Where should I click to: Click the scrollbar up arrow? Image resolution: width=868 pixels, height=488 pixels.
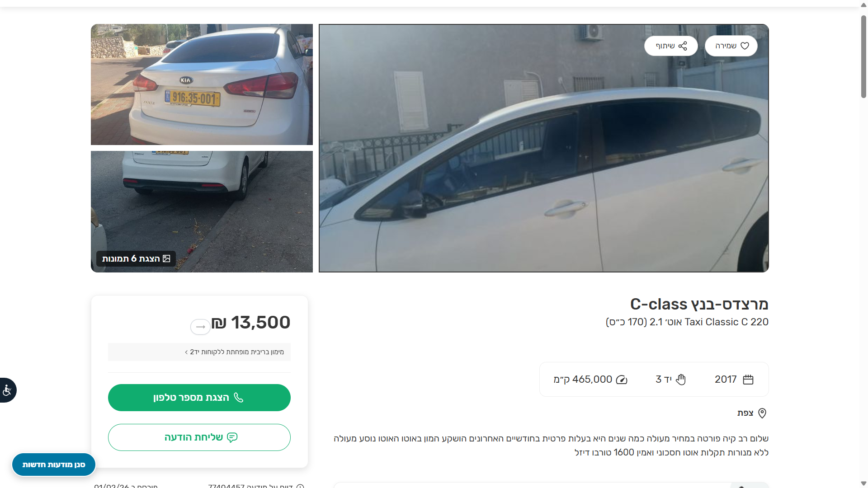(863, 5)
